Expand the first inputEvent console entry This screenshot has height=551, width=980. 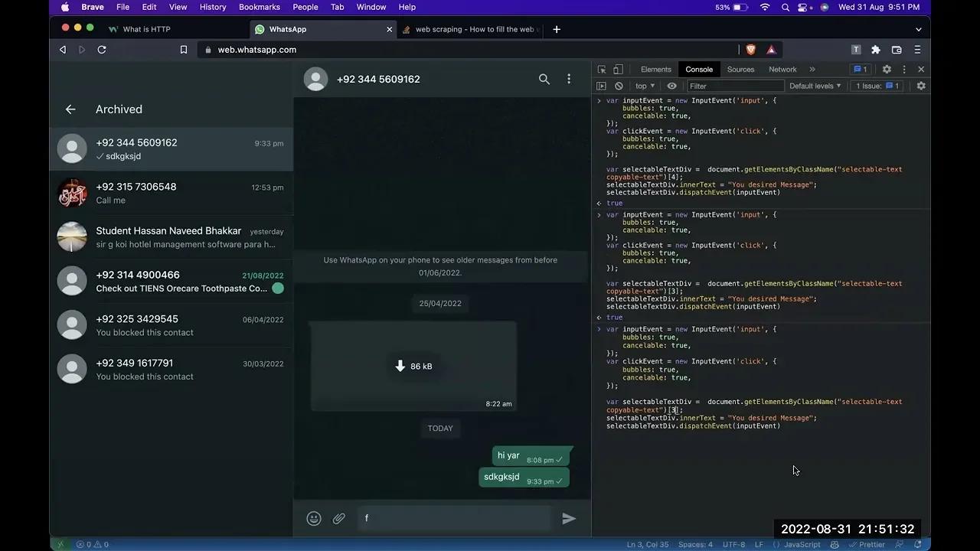[x=599, y=100]
